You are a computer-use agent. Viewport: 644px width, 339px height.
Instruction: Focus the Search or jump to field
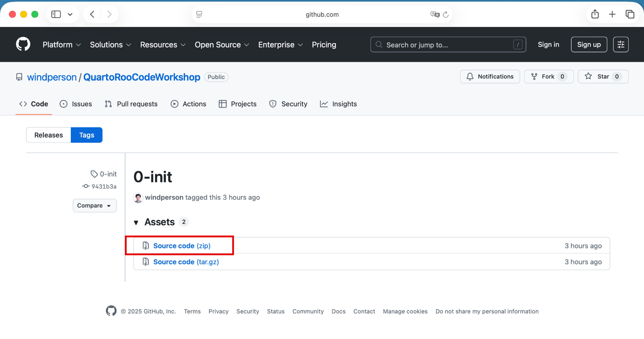(x=447, y=45)
